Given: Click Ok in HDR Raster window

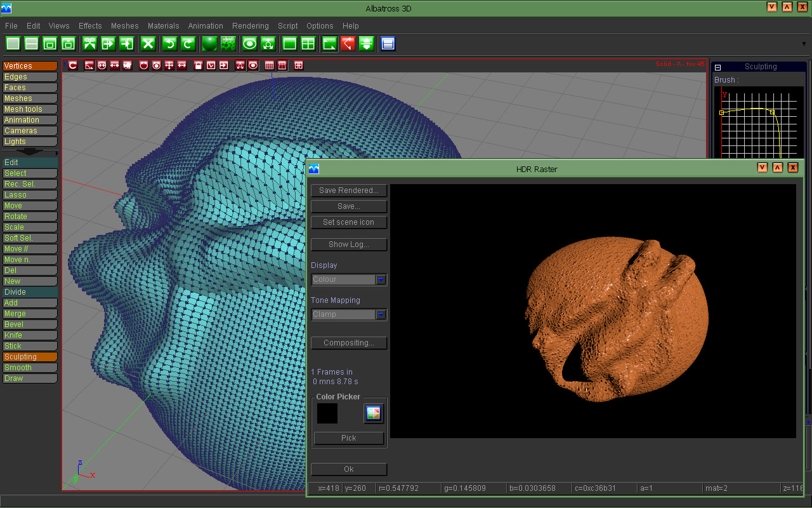Looking at the screenshot, I should [349, 469].
